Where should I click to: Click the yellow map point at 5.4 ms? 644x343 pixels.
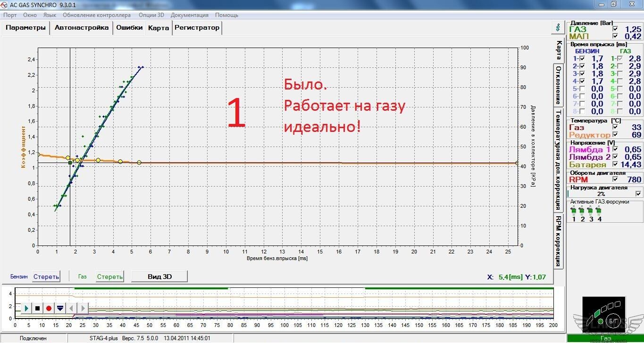click(x=139, y=163)
